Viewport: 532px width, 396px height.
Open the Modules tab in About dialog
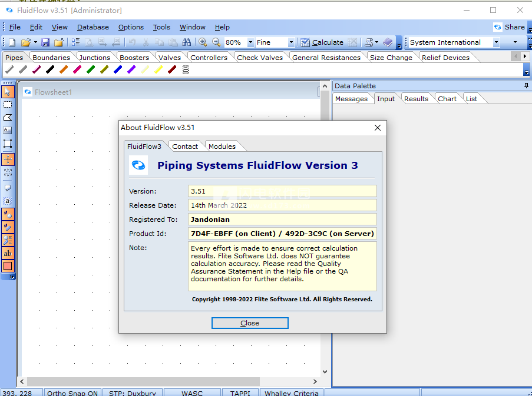tap(222, 147)
